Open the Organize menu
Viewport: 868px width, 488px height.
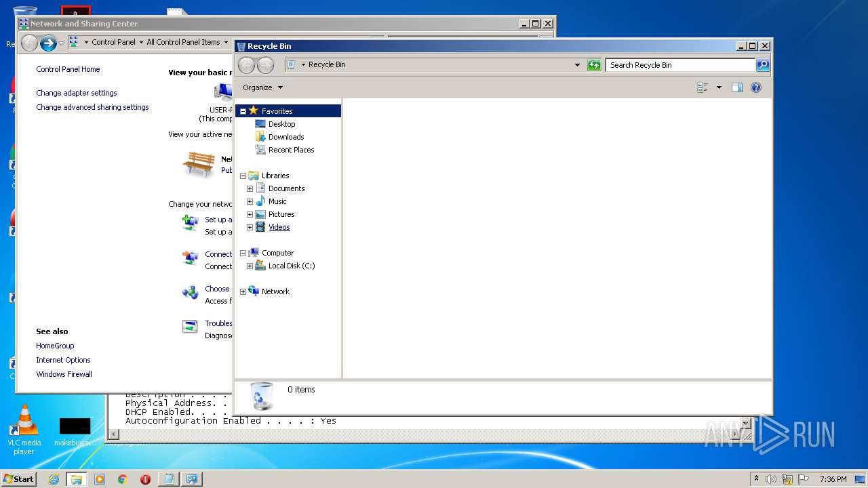pyautogui.click(x=263, y=87)
